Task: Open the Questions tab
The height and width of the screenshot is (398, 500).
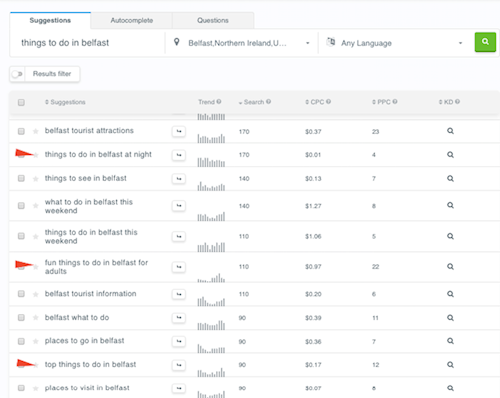Action: tap(213, 20)
